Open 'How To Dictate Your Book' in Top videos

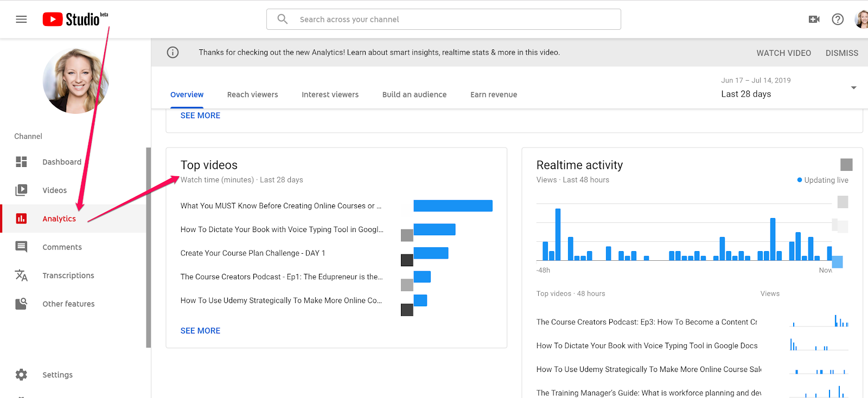[282, 229]
